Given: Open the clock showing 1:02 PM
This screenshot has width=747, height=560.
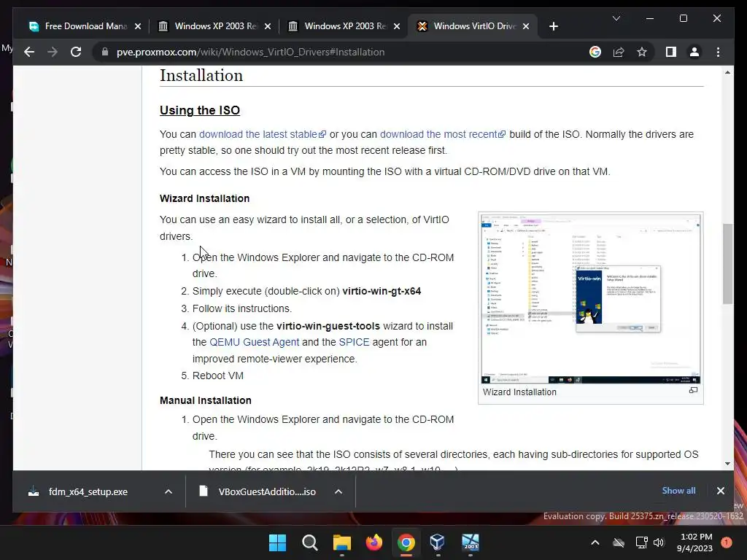Looking at the screenshot, I should click(694, 542).
